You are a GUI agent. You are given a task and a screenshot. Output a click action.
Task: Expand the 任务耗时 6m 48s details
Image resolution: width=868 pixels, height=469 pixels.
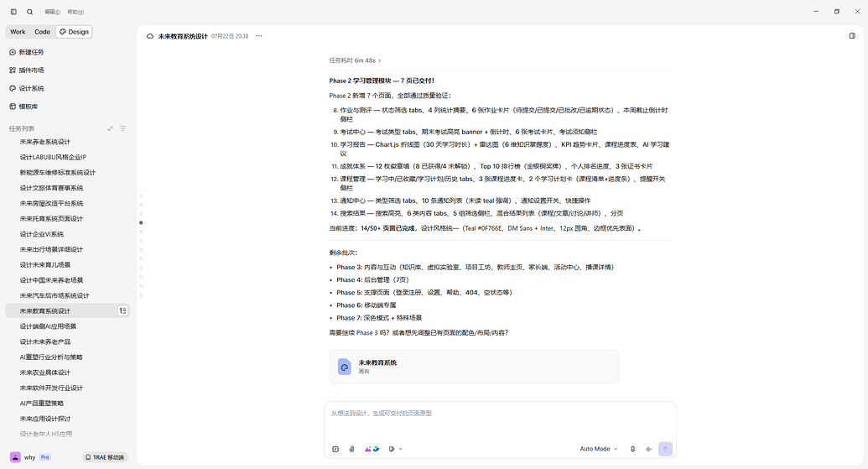click(x=355, y=60)
